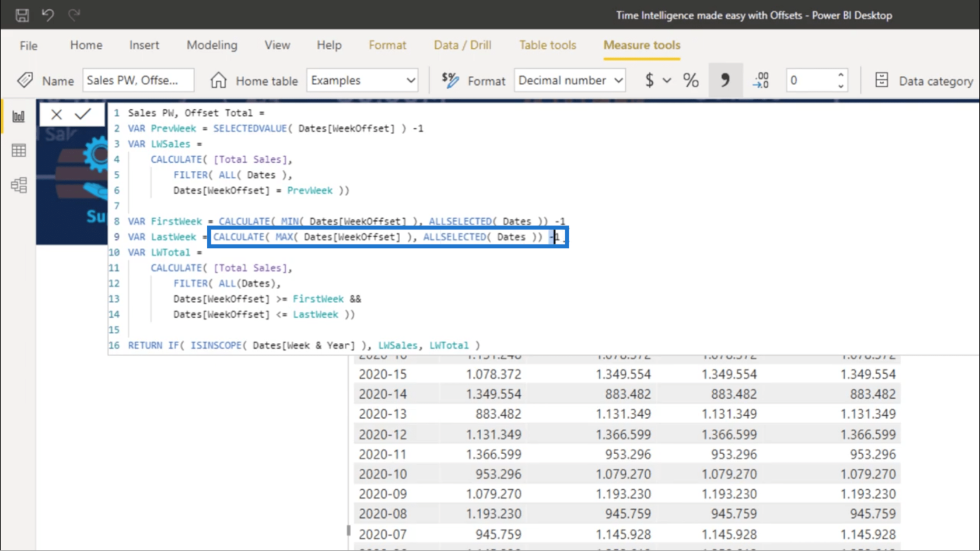Image resolution: width=980 pixels, height=551 pixels.
Task: Select table row 2020-08
Action: pyautogui.click(x=627, y=514)
